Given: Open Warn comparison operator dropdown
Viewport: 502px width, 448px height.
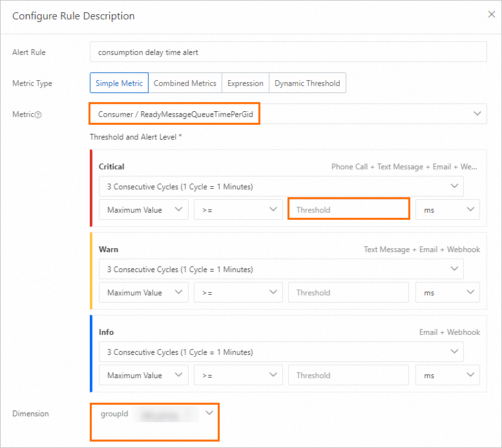Looking at the screenshot, I should pos(238,292).
